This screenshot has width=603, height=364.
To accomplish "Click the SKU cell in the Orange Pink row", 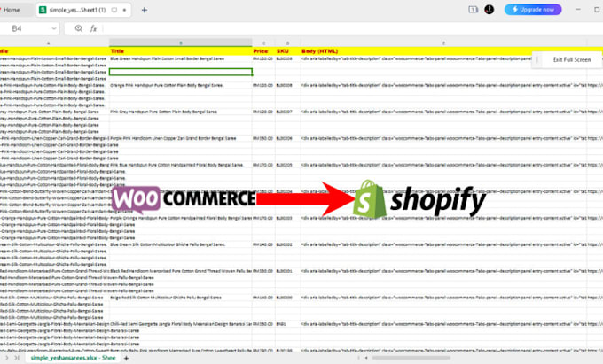I will (287, 85).
